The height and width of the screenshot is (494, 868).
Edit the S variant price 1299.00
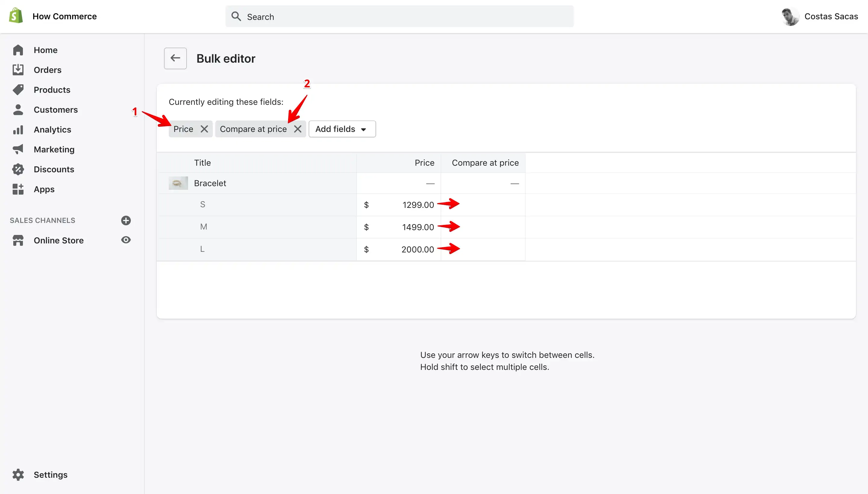398,205
